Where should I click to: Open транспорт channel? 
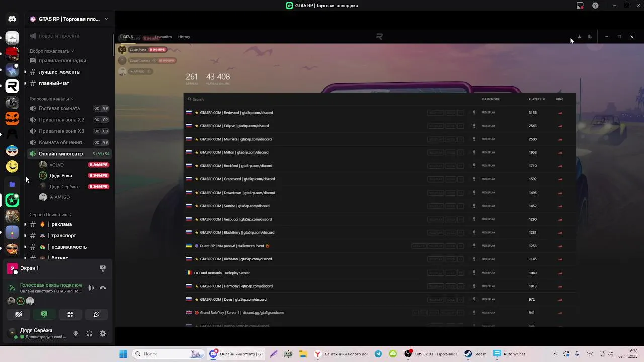(68, 235)
